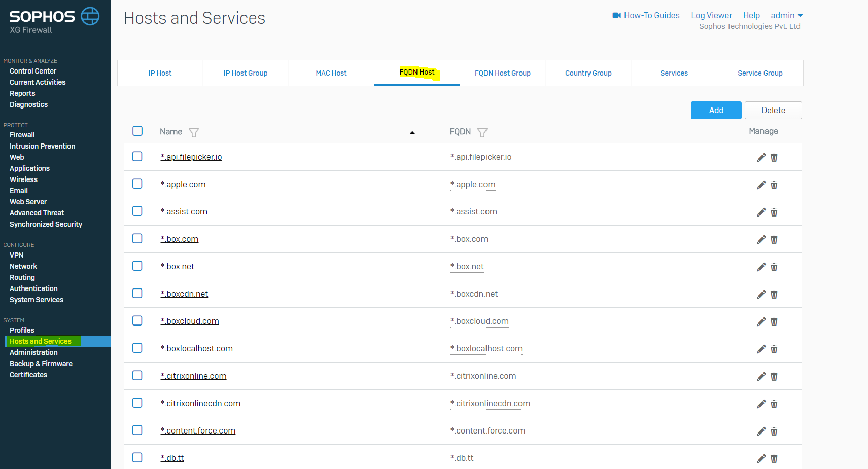Open the How-To Guides link

tap(646, 15)
